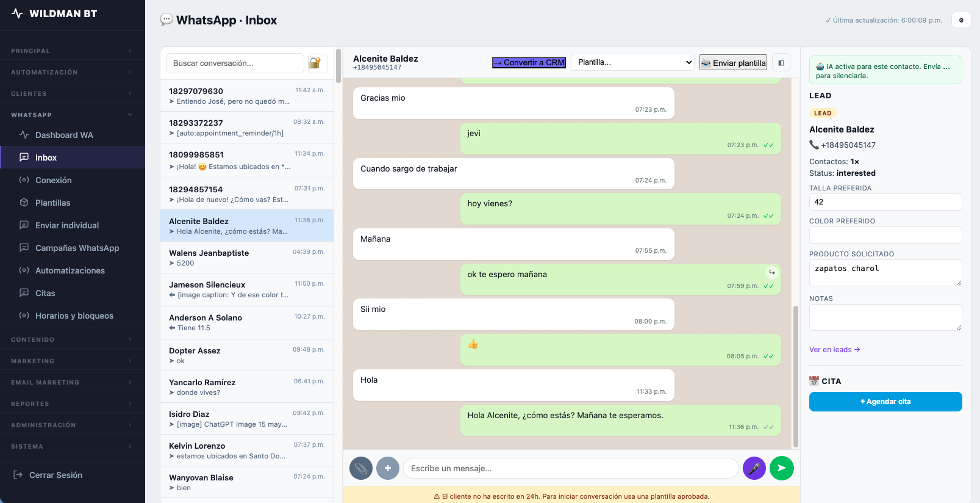This screenshot has width=980, height=503.
Task: Click Convertir a CRM button
Action: click(x=529, y=62)
